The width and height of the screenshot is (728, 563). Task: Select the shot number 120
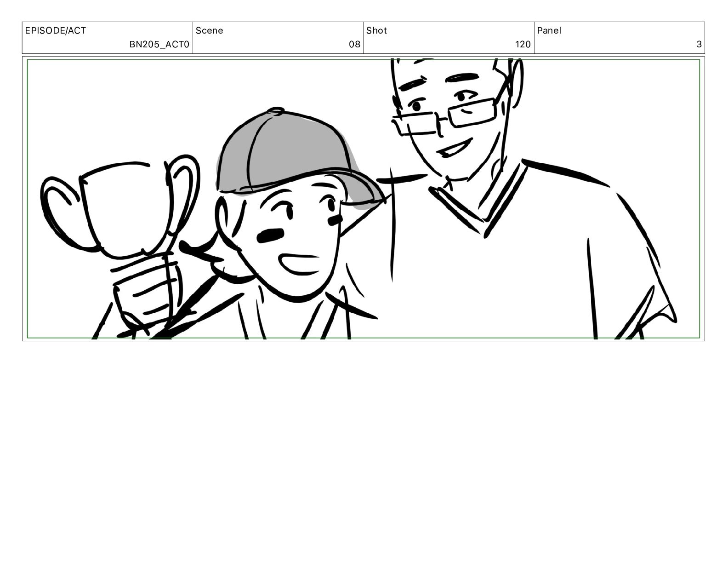tap(523, 44)
